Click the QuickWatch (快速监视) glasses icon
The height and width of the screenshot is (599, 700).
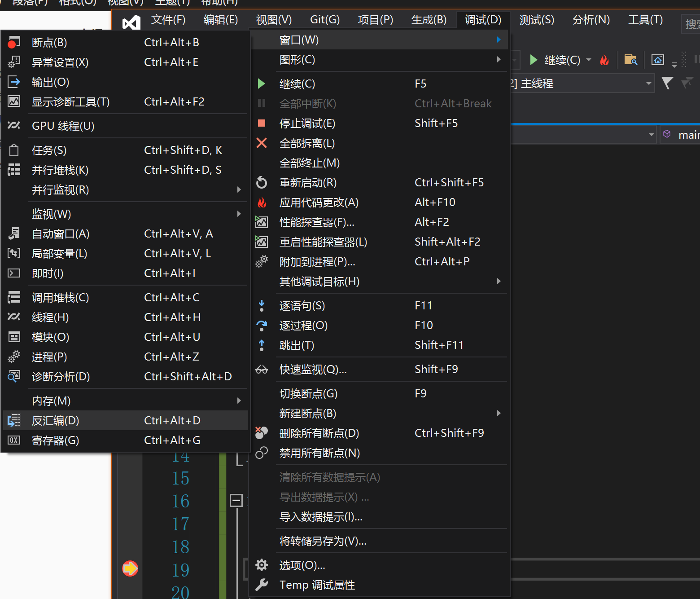click(262, 369)
